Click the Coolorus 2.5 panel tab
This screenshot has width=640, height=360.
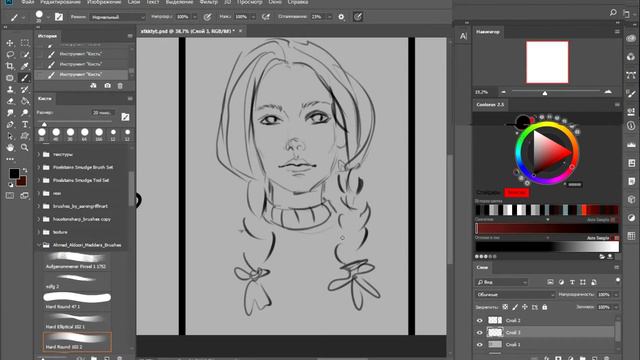pos(490,104)
